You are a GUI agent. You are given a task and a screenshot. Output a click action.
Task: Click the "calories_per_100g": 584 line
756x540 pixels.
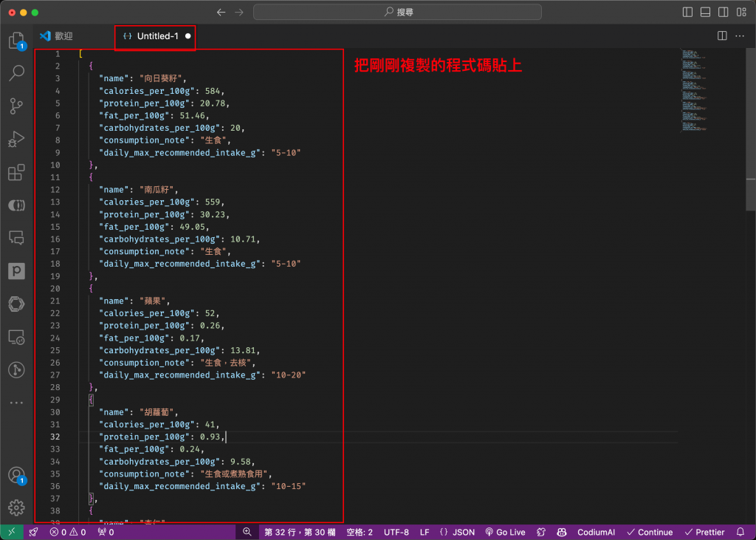pyautogui.click(x=162, y=91)
